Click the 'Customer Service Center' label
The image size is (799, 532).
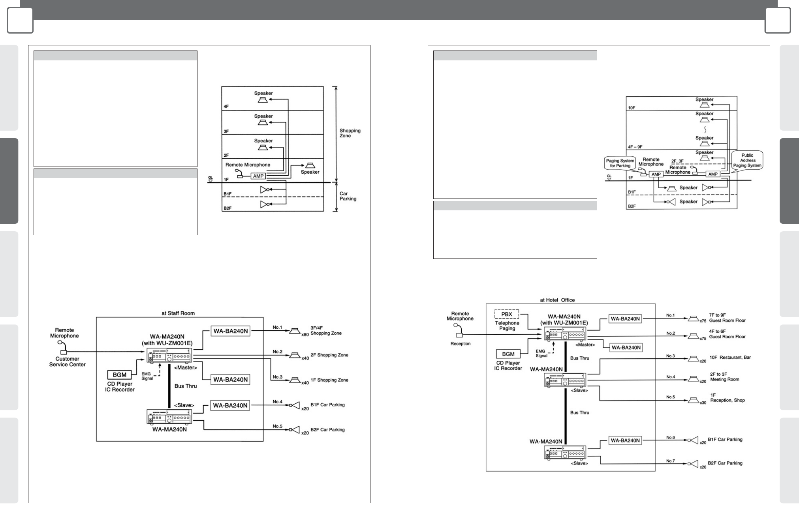[67, 362]
